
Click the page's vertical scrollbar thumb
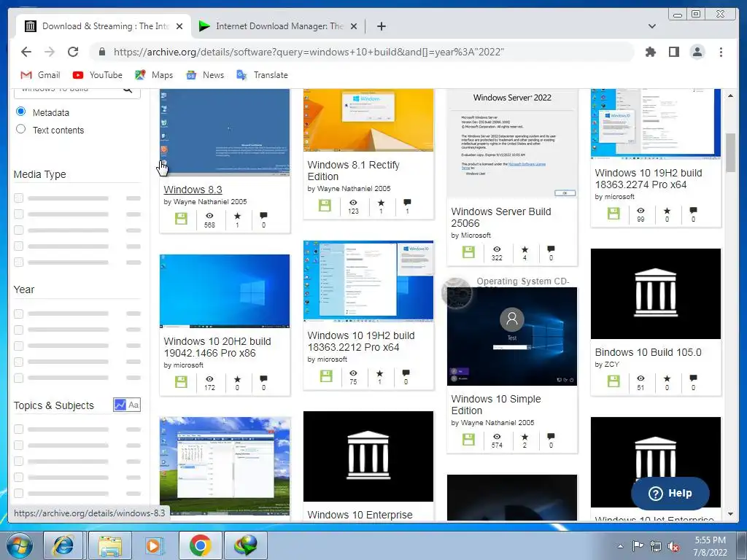[730, 152]
